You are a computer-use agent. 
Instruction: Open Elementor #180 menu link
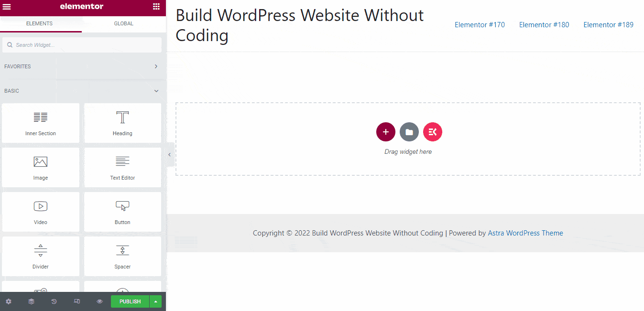pyautogui.click(x=544, y=25)
